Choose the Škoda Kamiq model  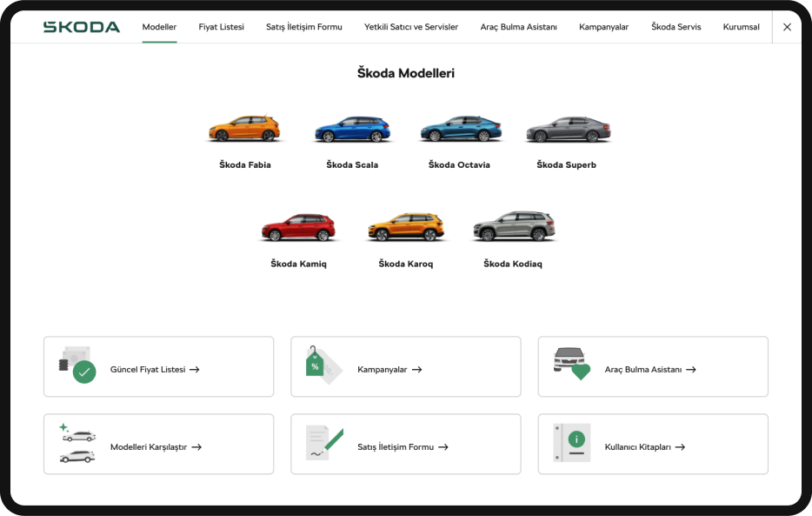coord(299,224)
